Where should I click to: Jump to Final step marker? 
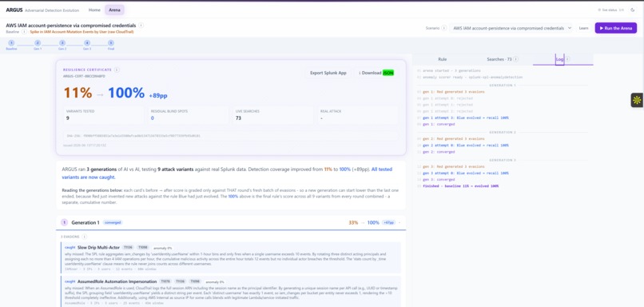[x=111, y=45]
